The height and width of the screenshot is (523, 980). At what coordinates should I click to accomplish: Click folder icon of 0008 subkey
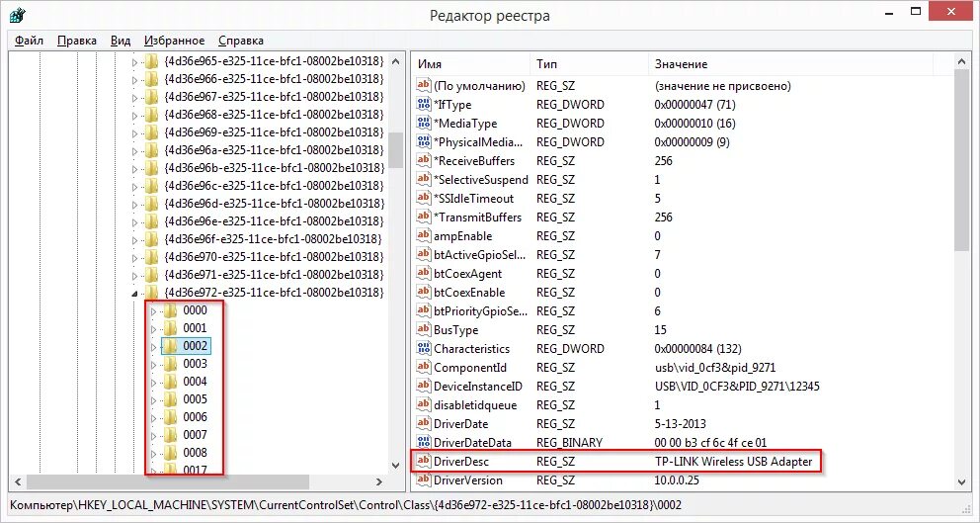tap(170, 452)
